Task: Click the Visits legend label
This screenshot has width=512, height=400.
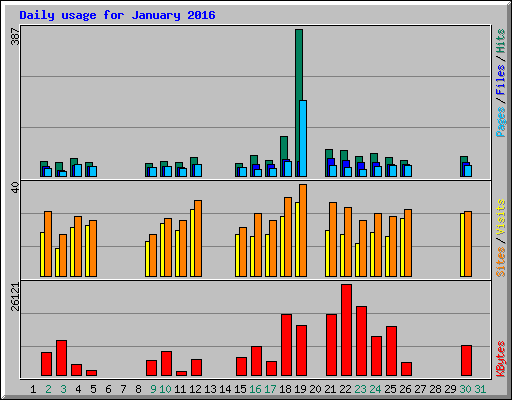Action: pyautogui.click(x=500, y=218)
